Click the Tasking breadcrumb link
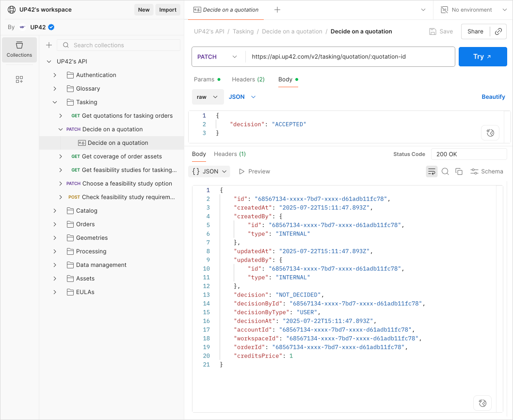This screenshot has width=513, height=420. click(243, 31)
